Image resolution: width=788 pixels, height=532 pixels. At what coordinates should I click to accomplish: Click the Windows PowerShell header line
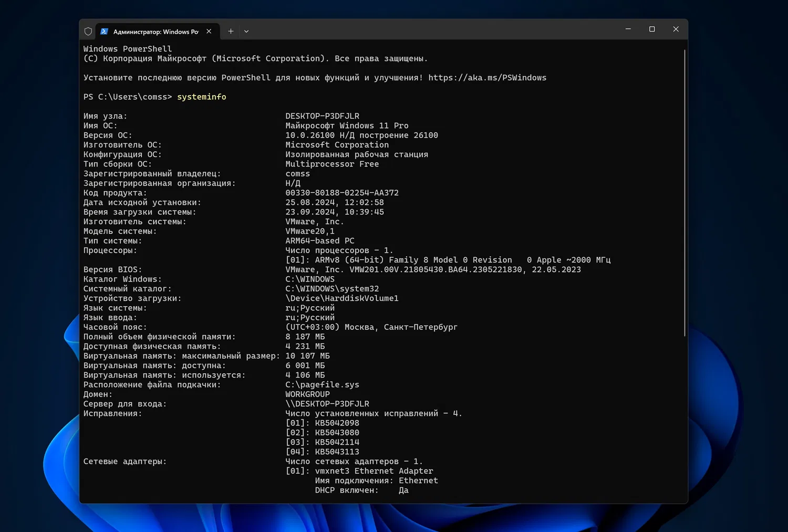point(128,49)
